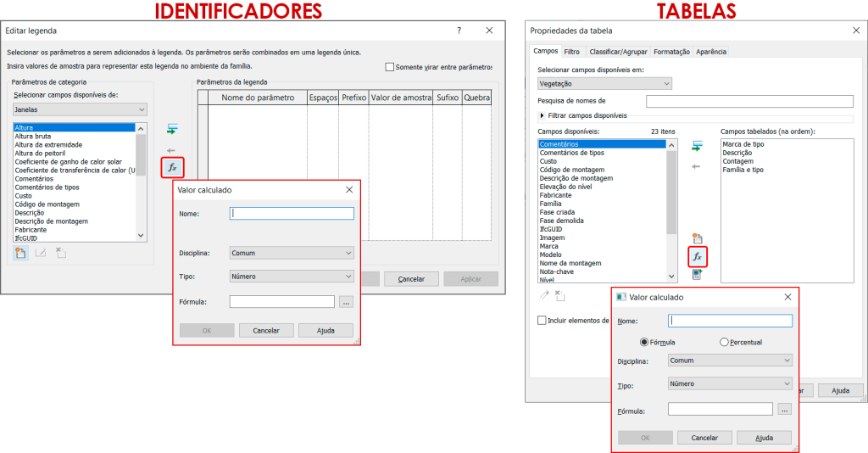868x453 pixels.
Task: Click the fx calculated value icon in Editar legenda
Action: point(172,167)
